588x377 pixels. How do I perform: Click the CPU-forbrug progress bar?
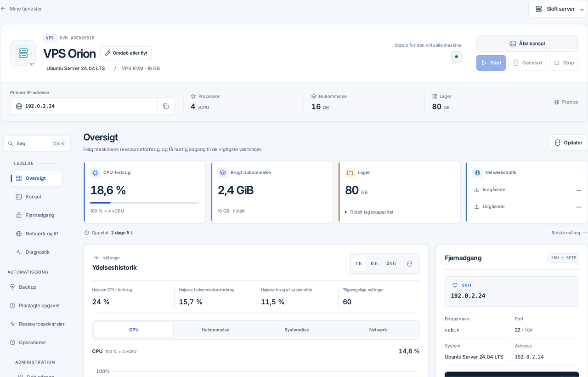coord(145,203)
